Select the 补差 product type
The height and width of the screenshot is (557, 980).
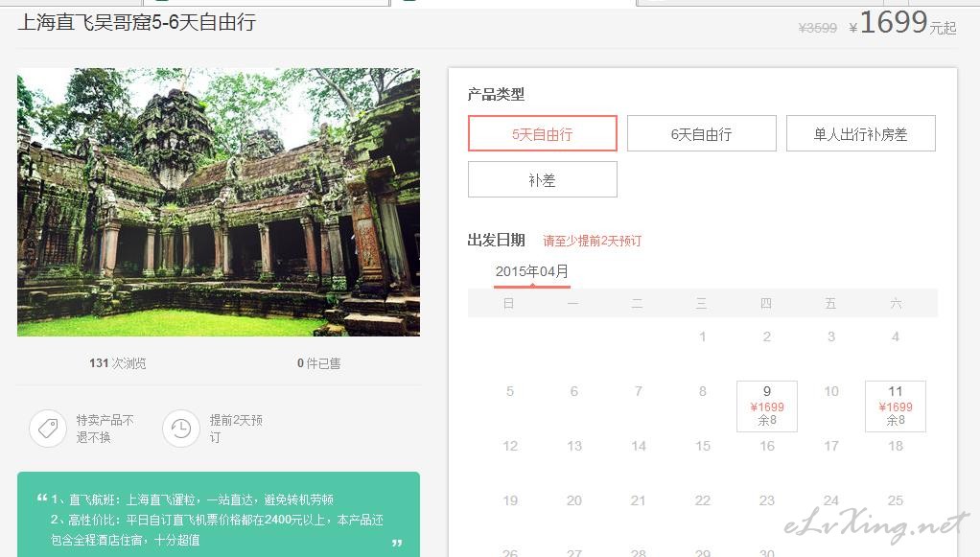click(x=543, y=179)
